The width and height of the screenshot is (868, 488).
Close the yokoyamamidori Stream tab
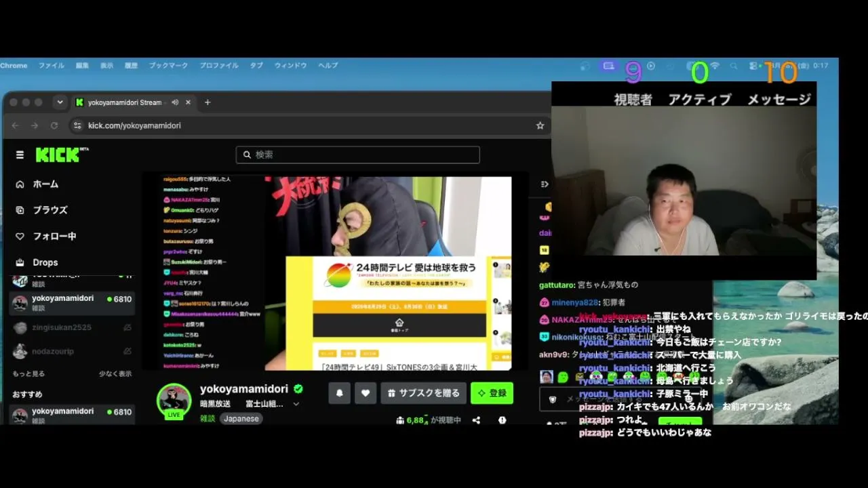tap(188, 102)
